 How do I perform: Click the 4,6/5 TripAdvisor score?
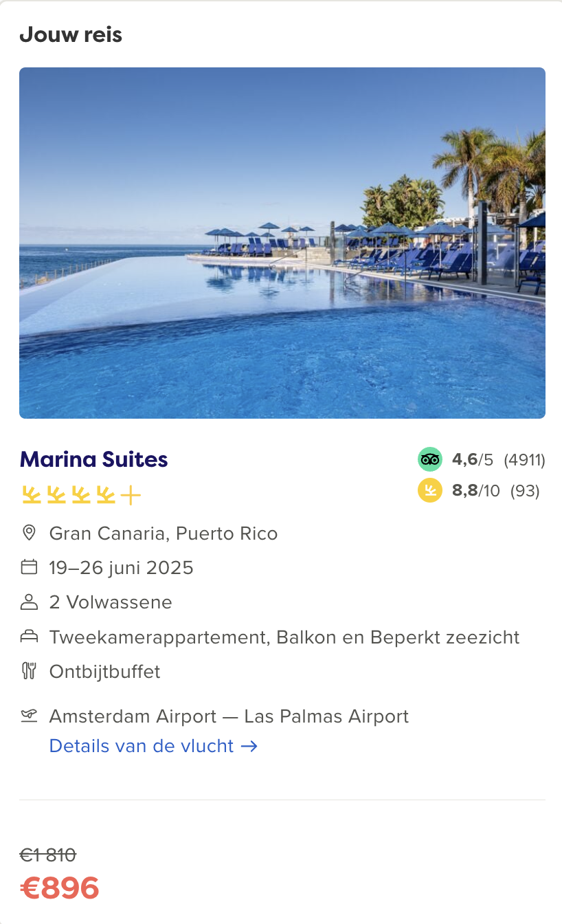pyautogui.click(x=473, y=459)
